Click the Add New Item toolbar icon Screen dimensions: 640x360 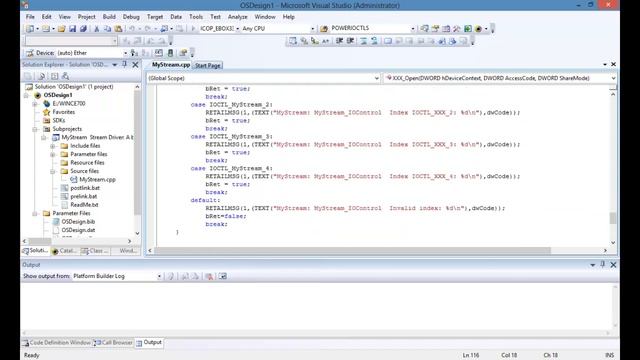[x=46, y=29]
